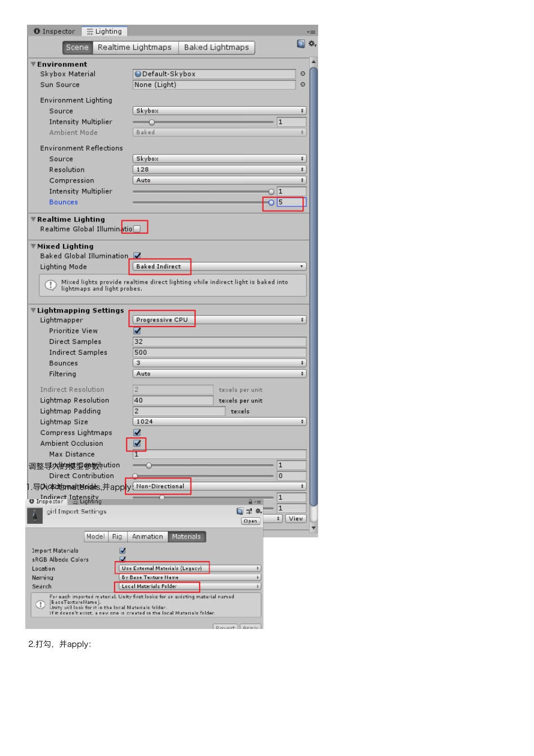Open the Import Settings help book icon
534x756 pixels.
coord(240,511)
